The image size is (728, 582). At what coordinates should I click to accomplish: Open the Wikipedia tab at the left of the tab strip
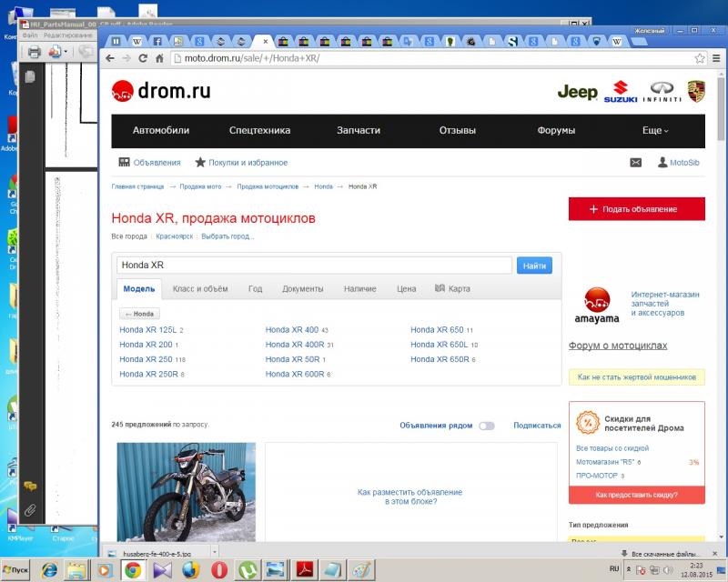click(x=137, y=42)
